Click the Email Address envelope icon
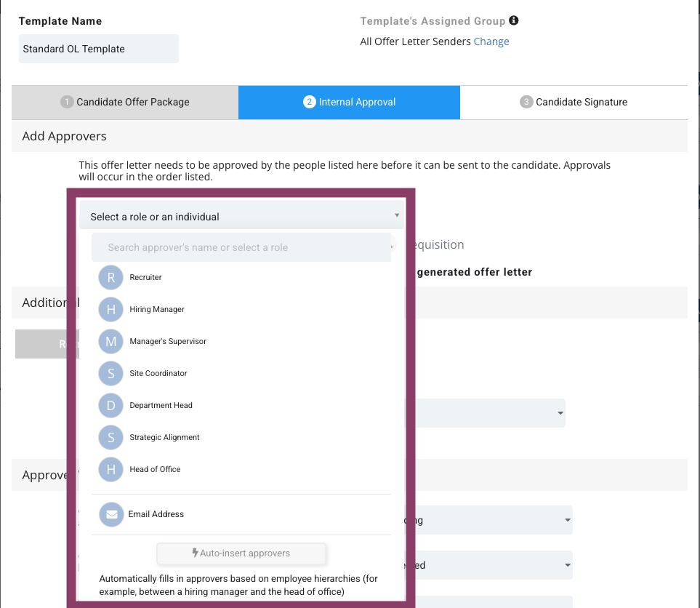Viewport: 700px width, 608px height. coord(112,515)
